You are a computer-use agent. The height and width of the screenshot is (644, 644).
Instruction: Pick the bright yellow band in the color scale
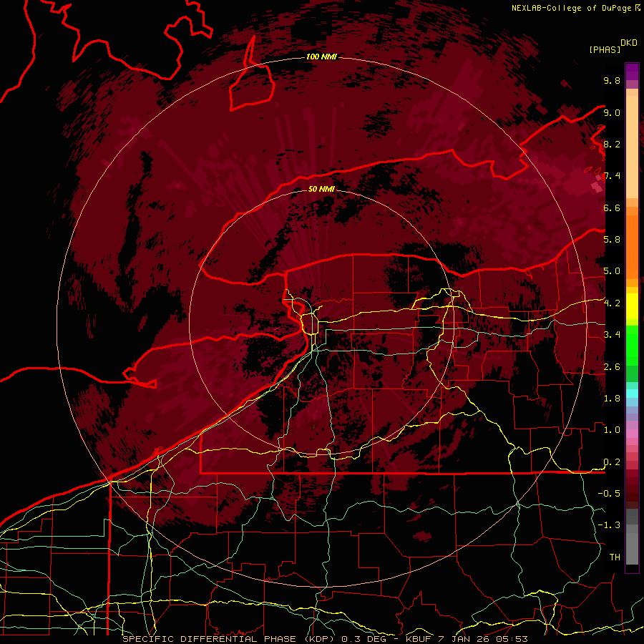tap(632, 306)
